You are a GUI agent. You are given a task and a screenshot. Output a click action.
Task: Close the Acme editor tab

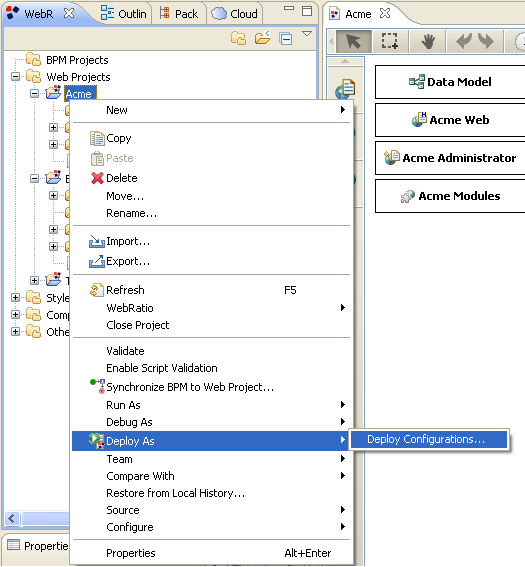point(385,13)
